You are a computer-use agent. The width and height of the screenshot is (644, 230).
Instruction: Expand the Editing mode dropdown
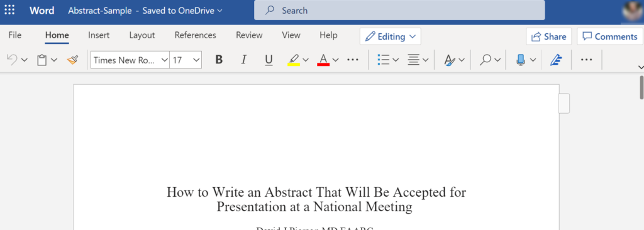pos(390,36)
